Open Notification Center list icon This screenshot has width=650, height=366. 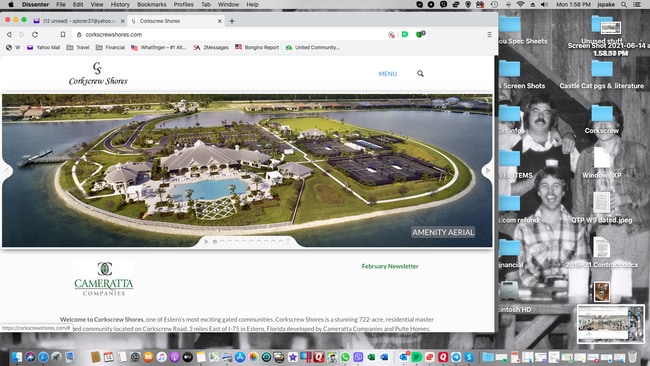[x=637, y=5]
